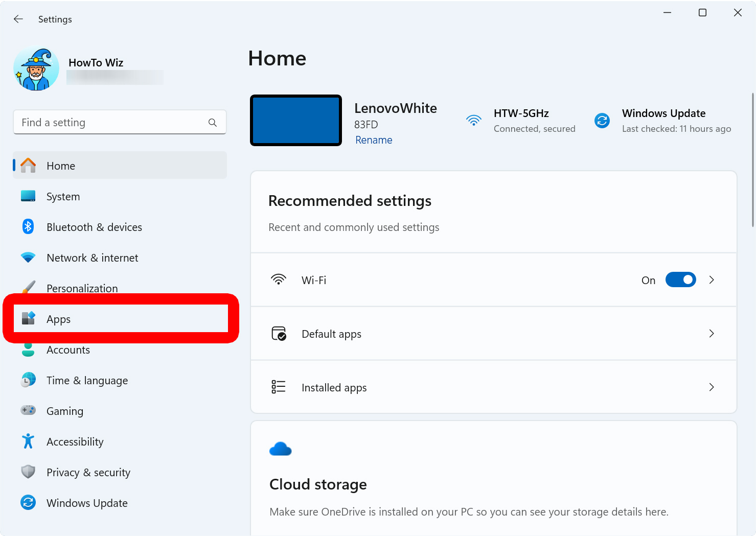Image resolution: width=756 pixels, height=536 pixels.
Task: Click the HTW-5GHz Wi-Fi status icon
Action: click(x=474, y=121)
